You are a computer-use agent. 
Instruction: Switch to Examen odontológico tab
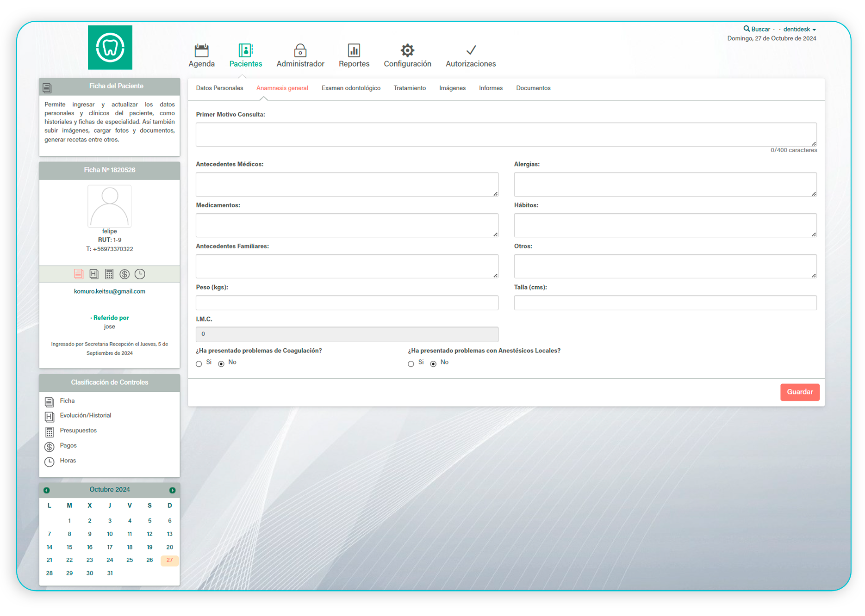tap(351, 88)
